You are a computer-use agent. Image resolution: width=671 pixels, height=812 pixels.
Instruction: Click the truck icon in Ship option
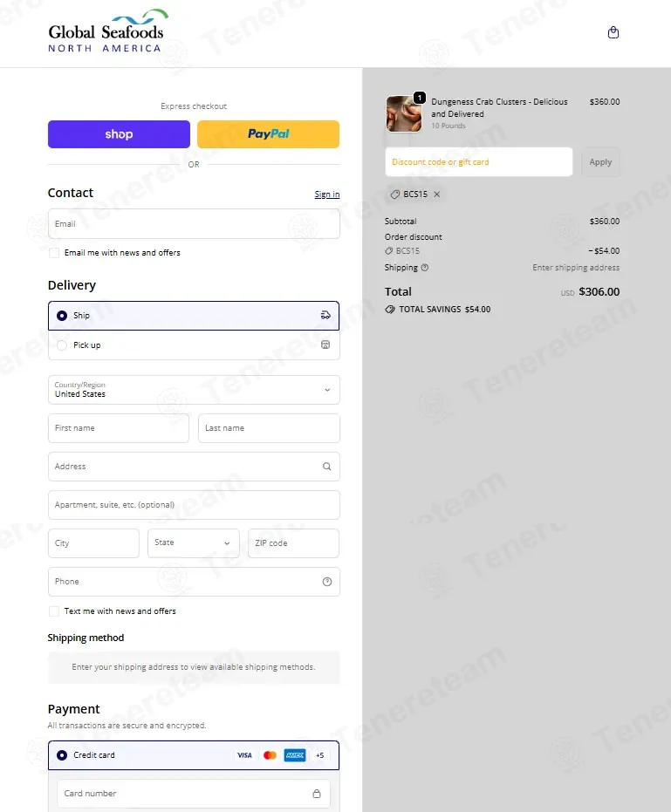tap(325, 316)
